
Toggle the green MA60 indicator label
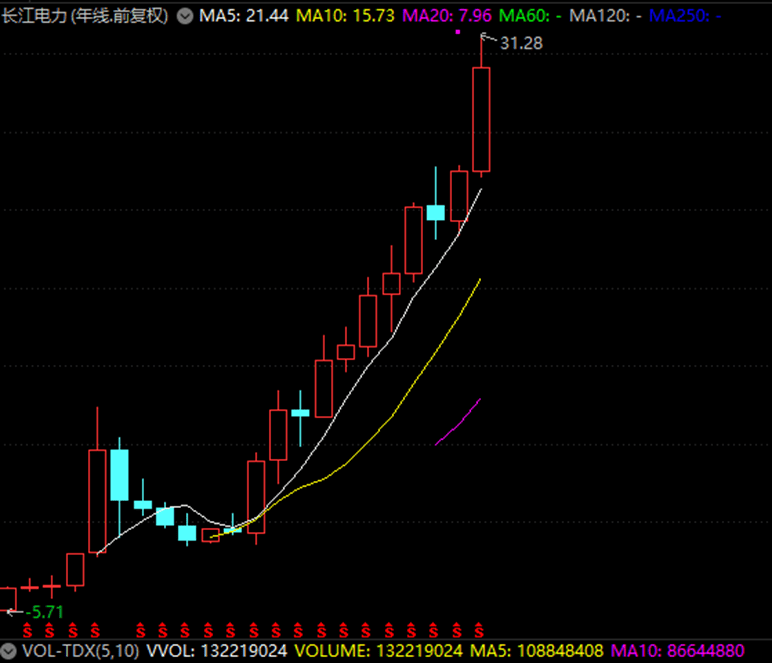click(530, 16)
